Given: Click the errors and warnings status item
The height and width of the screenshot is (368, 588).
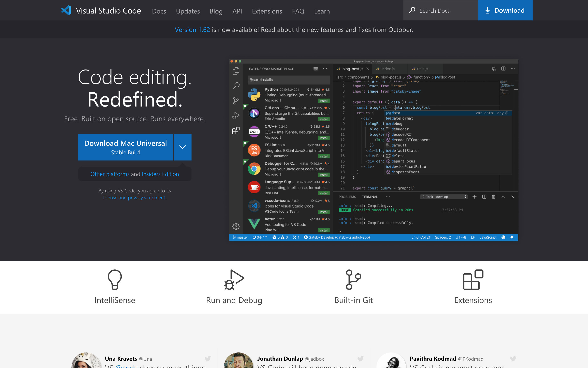Looking at the screenshot, I should pos(280,237).
